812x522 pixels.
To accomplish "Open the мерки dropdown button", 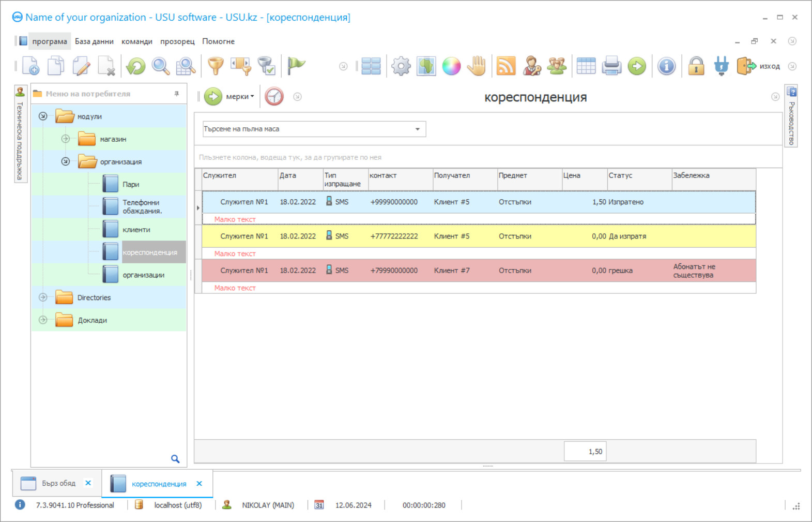I will click(240, 97).
